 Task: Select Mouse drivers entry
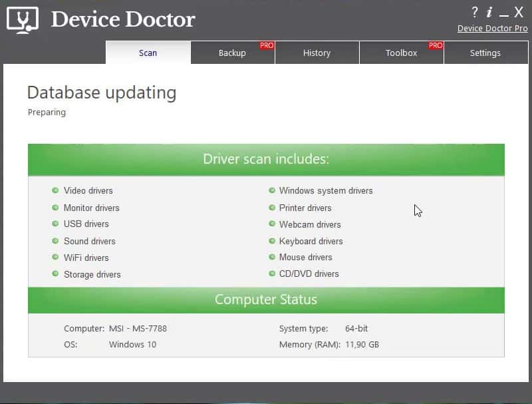click(x=305, y=258)
